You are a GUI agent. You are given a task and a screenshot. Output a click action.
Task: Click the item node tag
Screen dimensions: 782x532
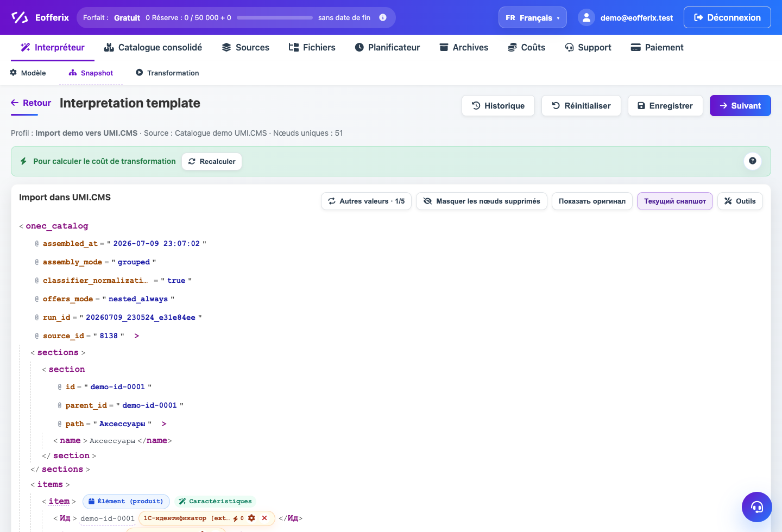pos(59,501)
